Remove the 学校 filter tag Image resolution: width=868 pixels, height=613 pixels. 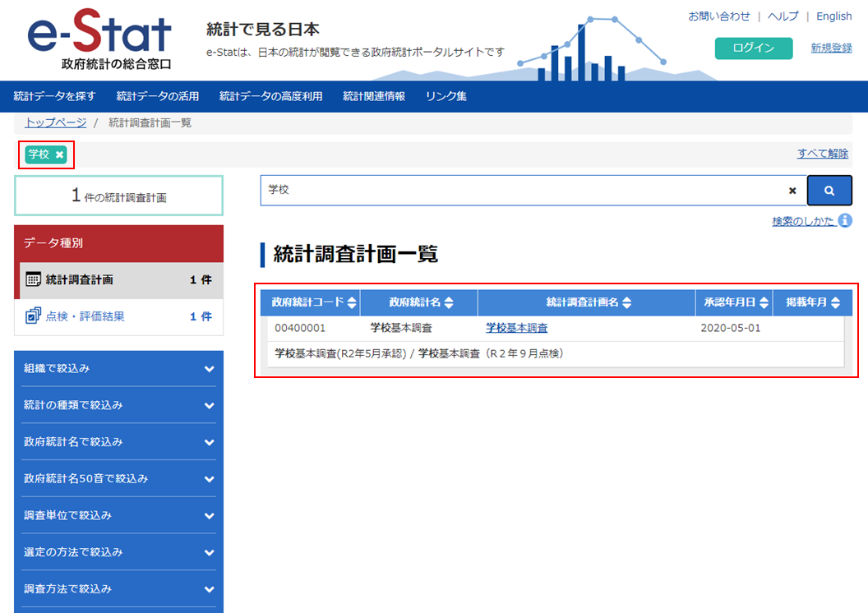[x=59, y=155]
